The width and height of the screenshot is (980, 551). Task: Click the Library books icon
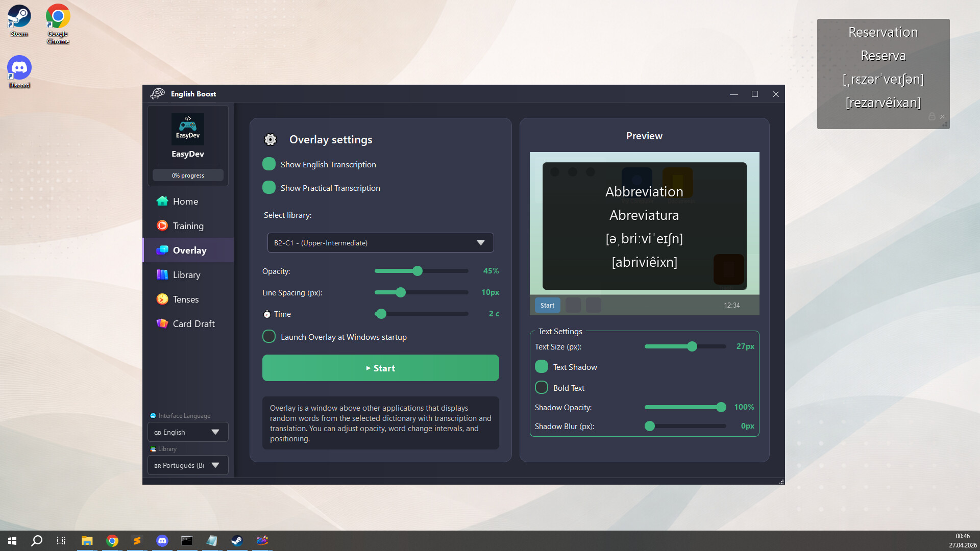[x=162, y=275]
